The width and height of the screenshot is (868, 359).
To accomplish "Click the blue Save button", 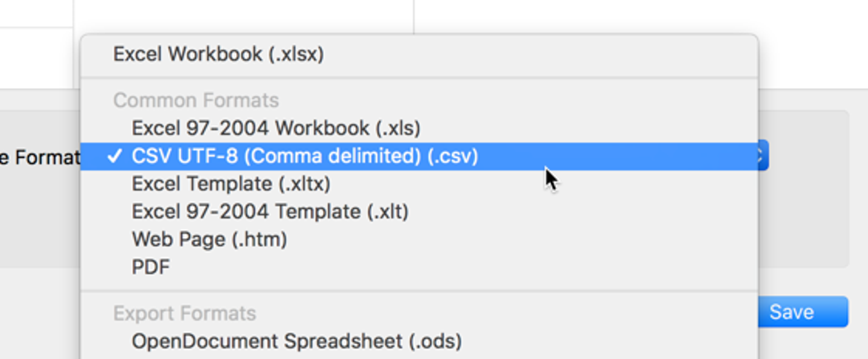I will pos(803,312).
